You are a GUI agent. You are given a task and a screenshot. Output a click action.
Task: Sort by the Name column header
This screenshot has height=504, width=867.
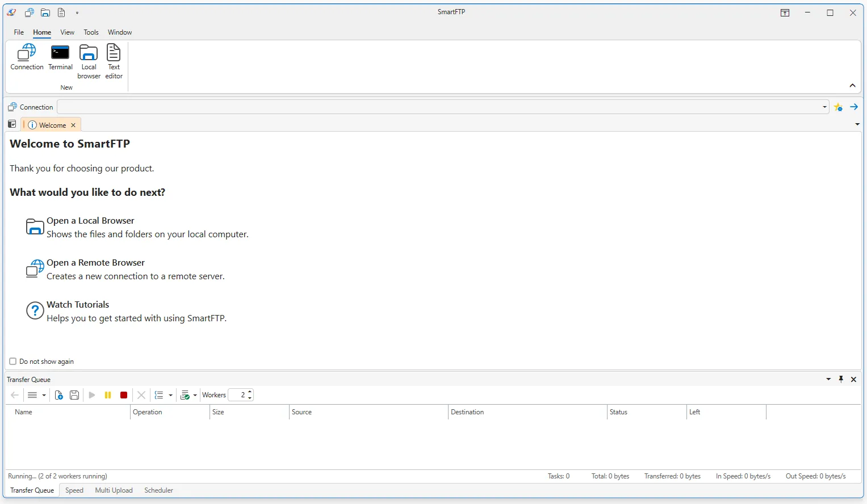coord(68,412)
